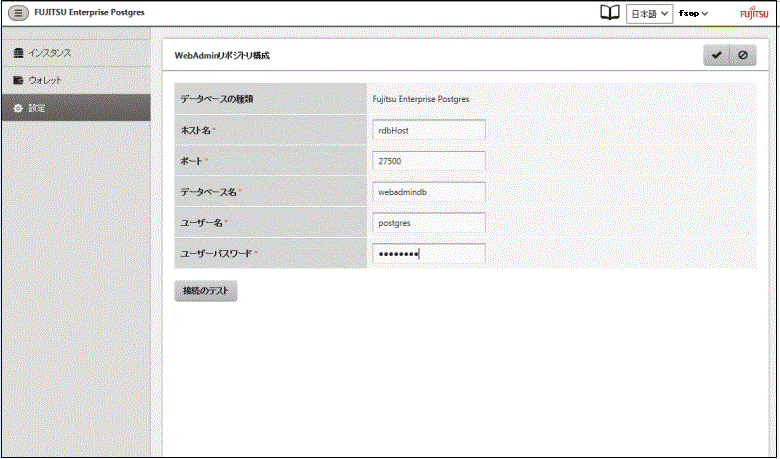Focus the ユーザー名 field containing postgres
Image resolution: width=780 pixels, height=459 pixels.
(429, 223)
